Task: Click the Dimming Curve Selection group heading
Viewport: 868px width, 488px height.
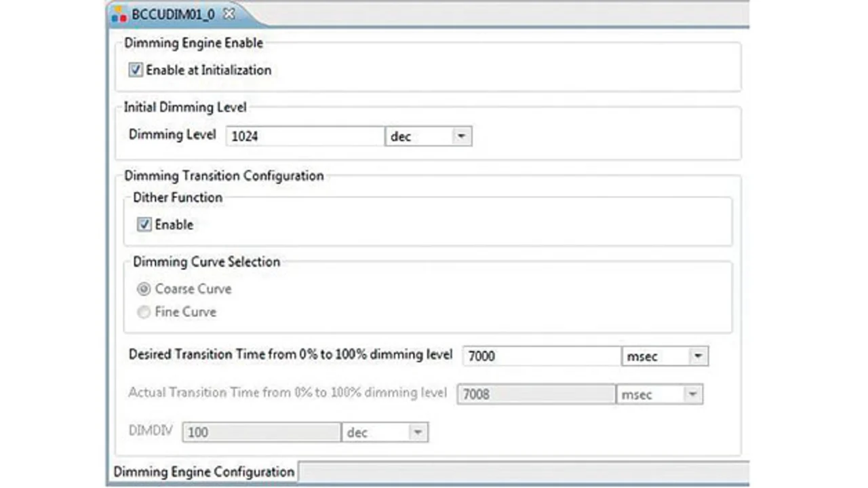Action: click(x=206, y=262)
